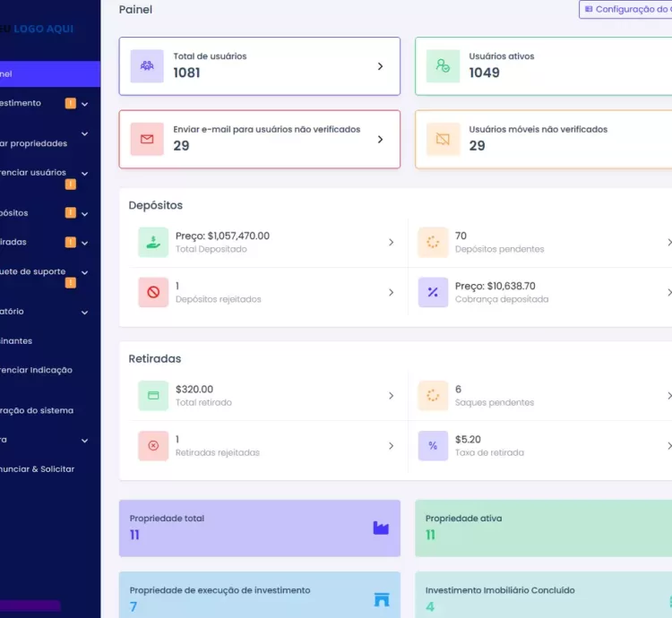Click the Configuração button at top right
This screenshot has height=618, width=672.
[x=627, y=9]
